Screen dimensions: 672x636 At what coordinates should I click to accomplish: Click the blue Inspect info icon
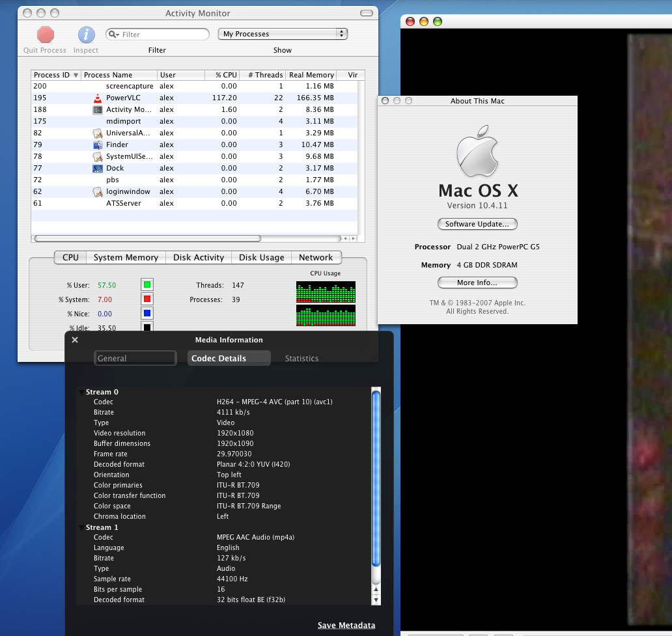click(86, 35)
